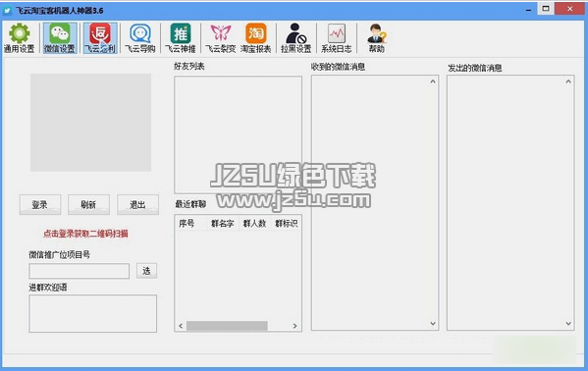This screenshot has height=371, width=588.
Task: Click the 群名字 column header
Action: tap(223, 224)
